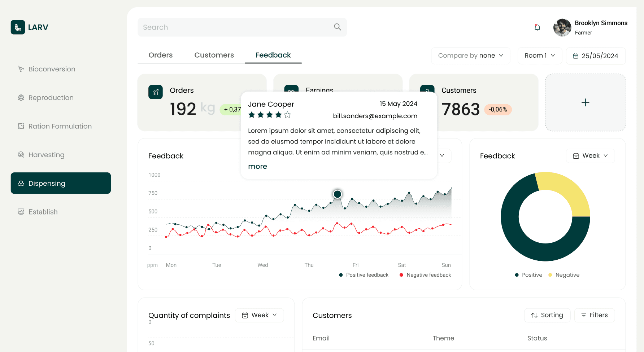Expand the Compare by none dropdown
The height and width of the screenshot is (352, 644).
click(470, 56)
